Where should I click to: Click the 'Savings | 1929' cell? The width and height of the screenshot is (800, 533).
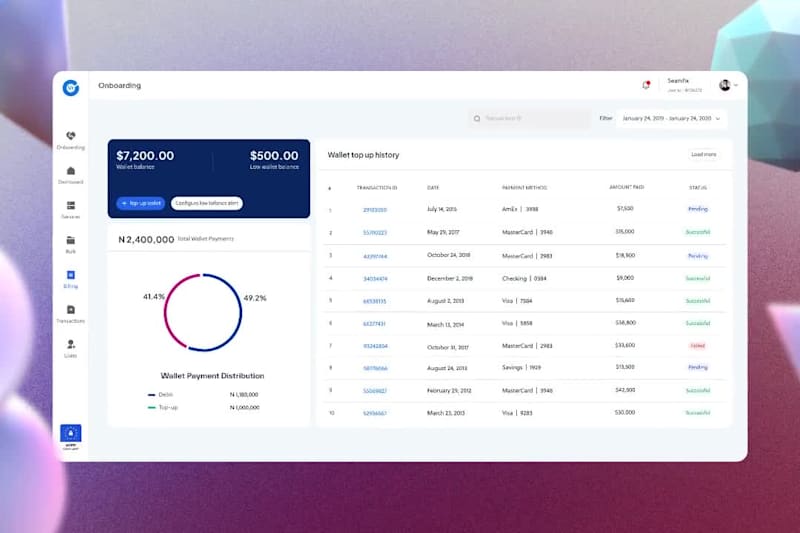click(x=521, y=367)
